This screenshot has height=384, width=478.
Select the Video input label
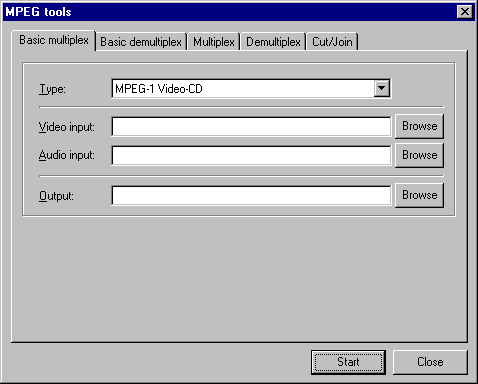(x=67, y=127)
